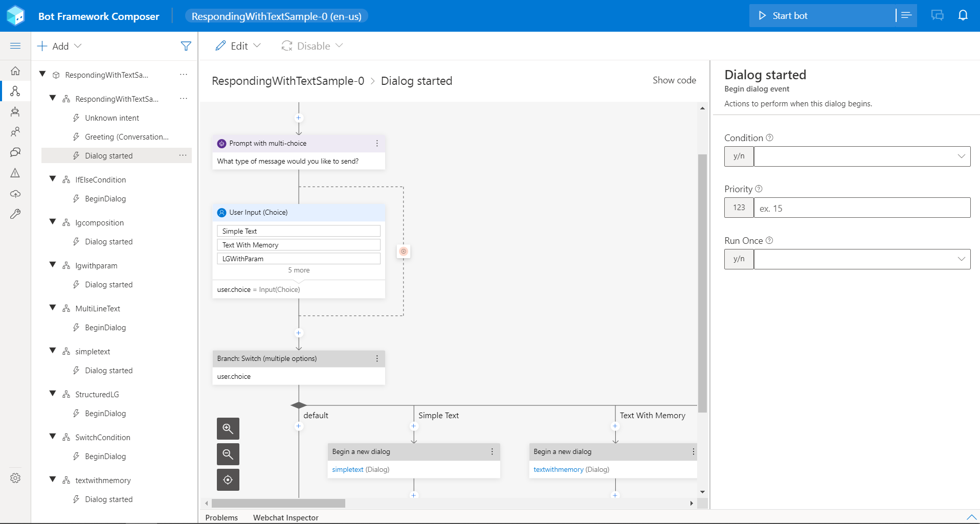Click Show code link

click(x=674, y=80)
